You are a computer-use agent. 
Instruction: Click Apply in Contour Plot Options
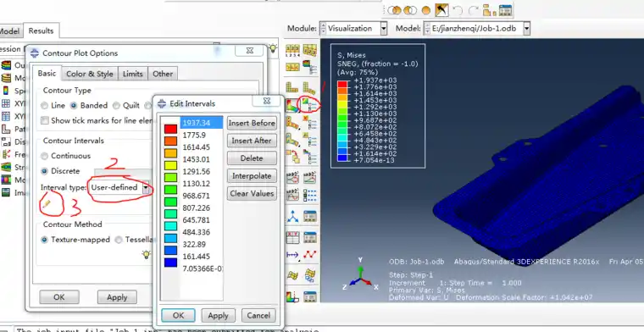click(117, 297)
